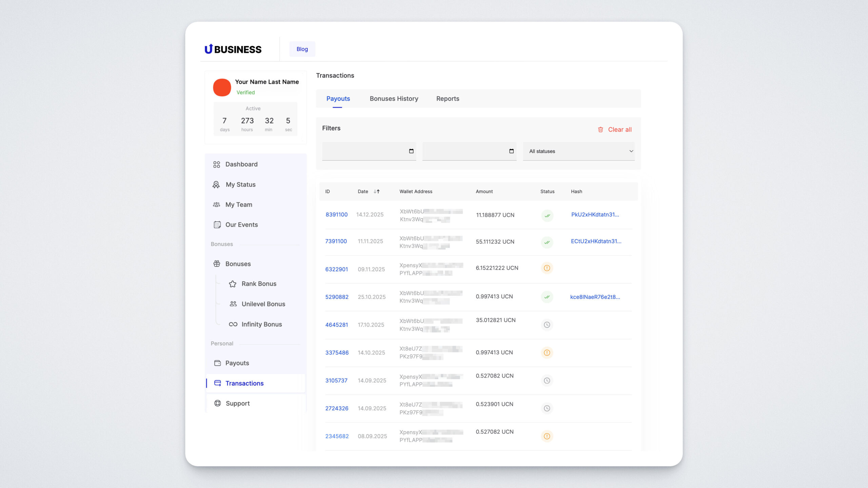Click Clear all filters button
868x488 pixels.
point(614,129)
